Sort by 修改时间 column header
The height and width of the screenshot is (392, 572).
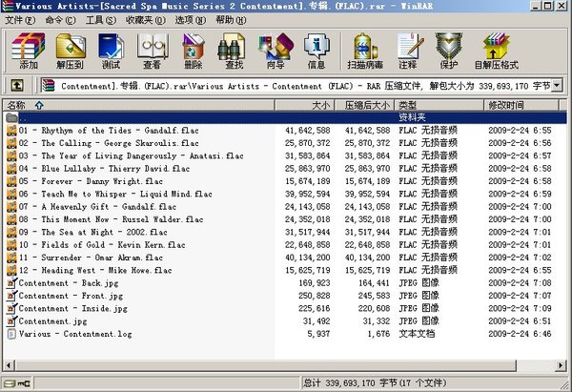coord(521,106)
